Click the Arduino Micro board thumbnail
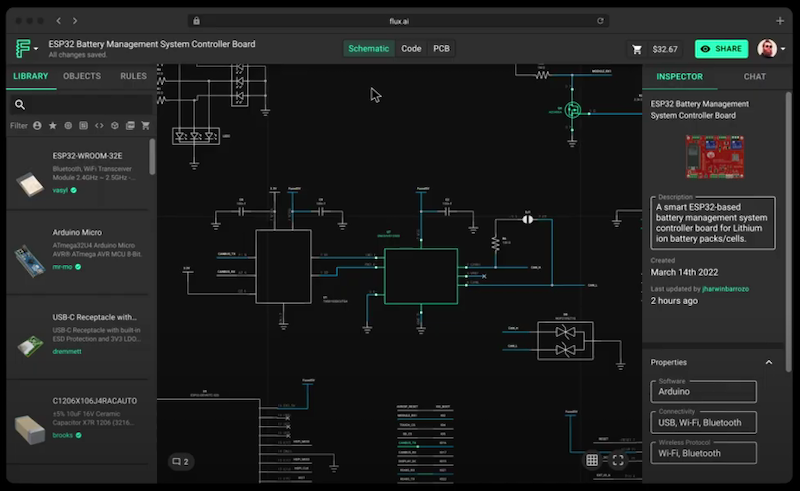800x491 pixels. (30, 261)
